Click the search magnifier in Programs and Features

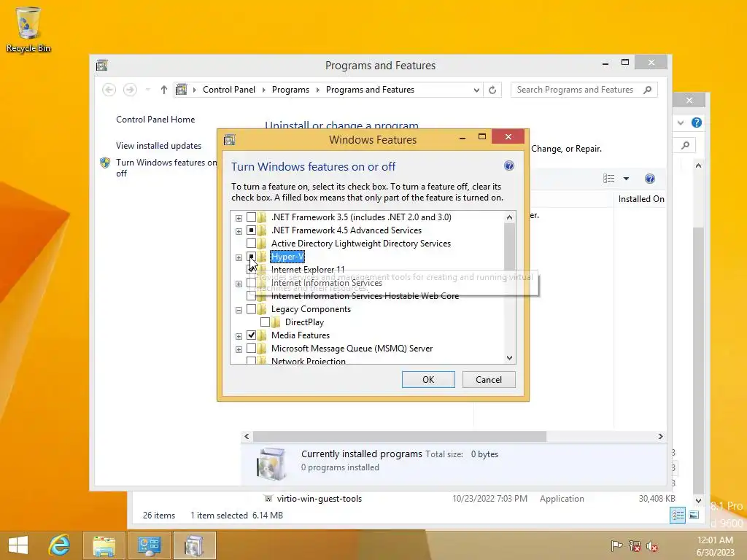point(647,90)
